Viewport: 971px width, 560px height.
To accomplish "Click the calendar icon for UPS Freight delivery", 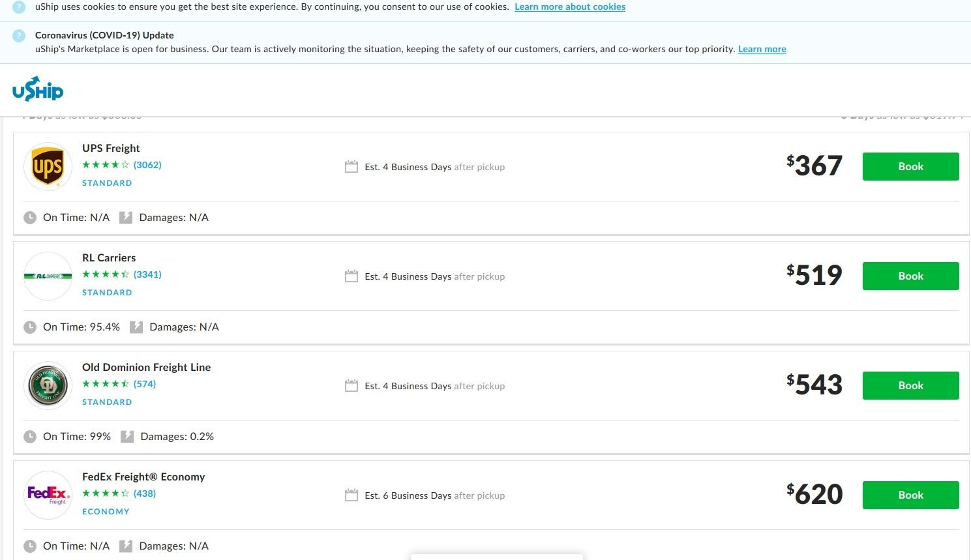I will tap(351, 167).
